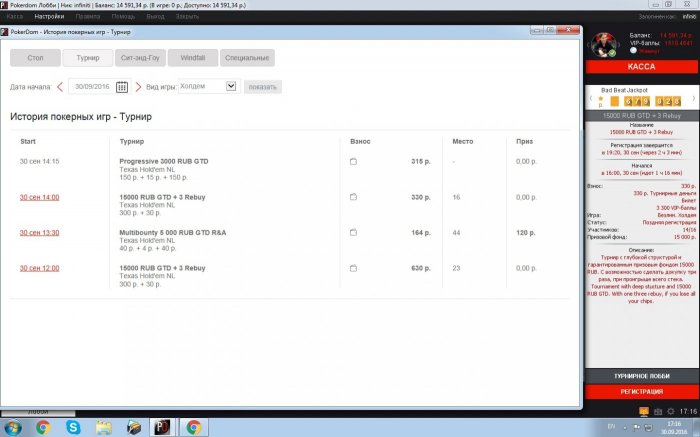Open Skype from the taskbar
Viewport: 700px width, 437px height.
73,427
